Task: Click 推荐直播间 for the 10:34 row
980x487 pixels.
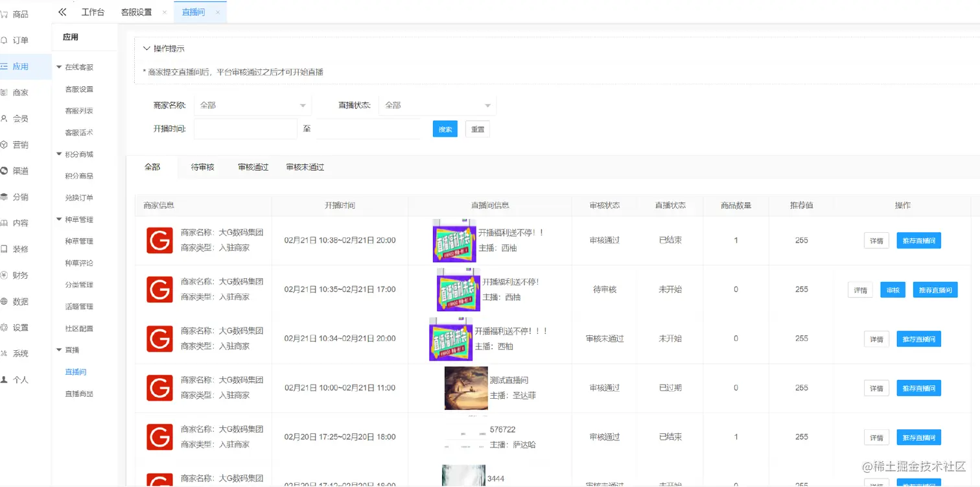Action: [918, 339]
